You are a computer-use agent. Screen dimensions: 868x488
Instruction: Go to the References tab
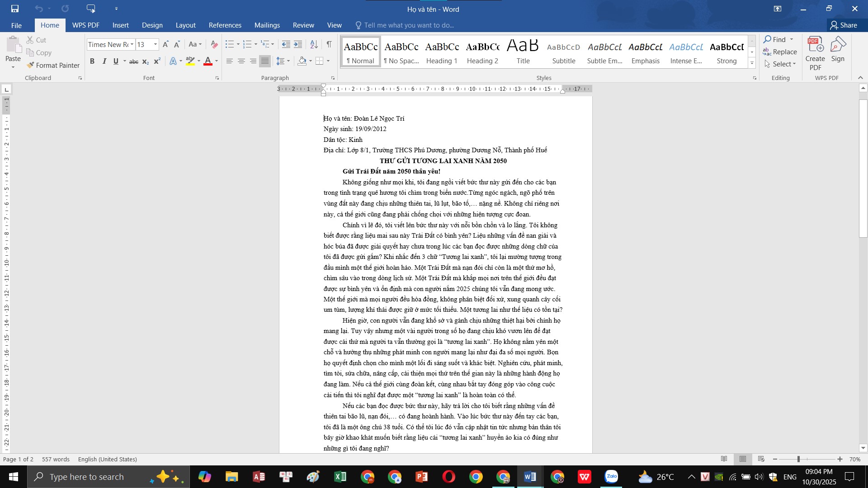pyautogui.click(x=225, y=25)
